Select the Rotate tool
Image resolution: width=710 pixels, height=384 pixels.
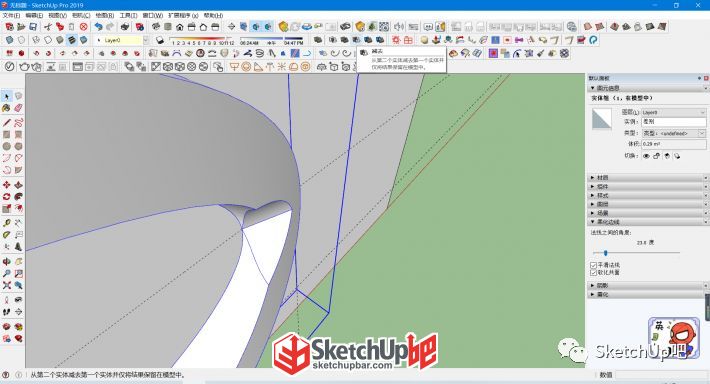point(6,197)
